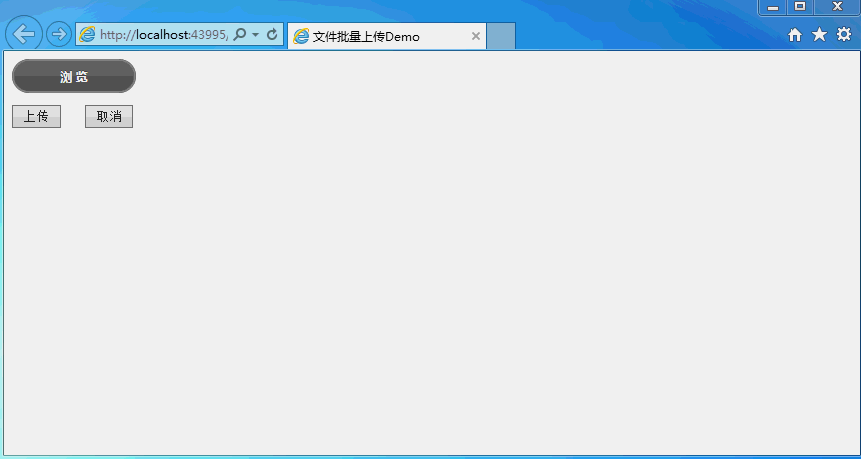Go back using the browser back arrow
Viewport: 861px width, 459px height.
[23, 34]
